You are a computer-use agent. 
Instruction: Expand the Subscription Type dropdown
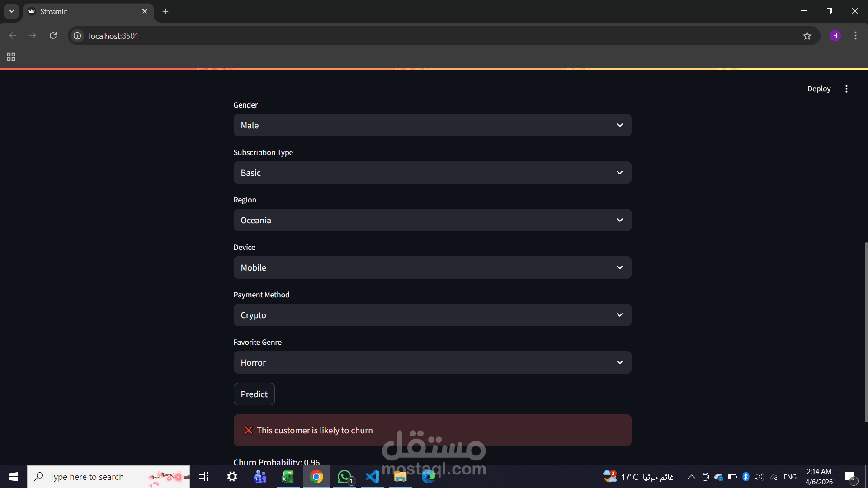432,173
